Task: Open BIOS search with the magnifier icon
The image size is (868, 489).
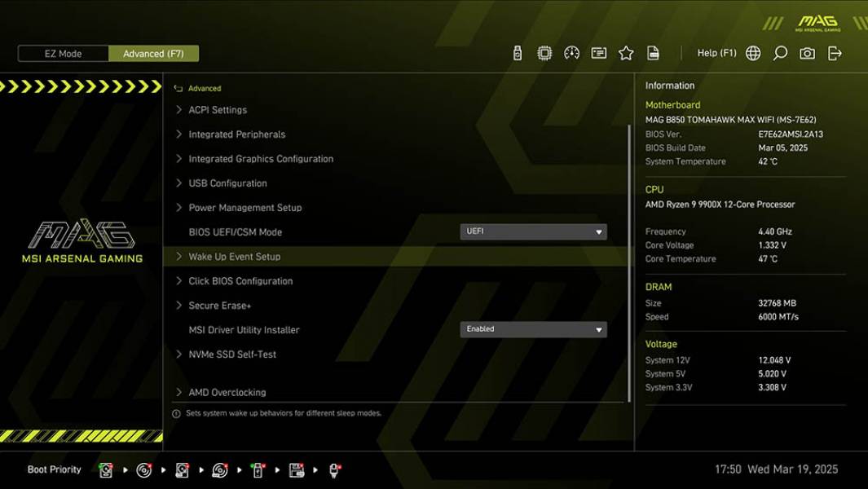Action: click(780, 53)
